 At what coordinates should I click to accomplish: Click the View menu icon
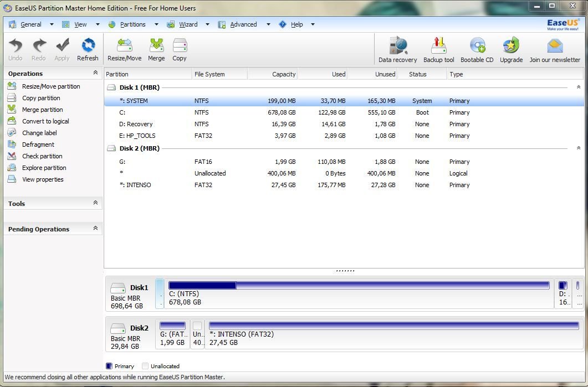65,24
